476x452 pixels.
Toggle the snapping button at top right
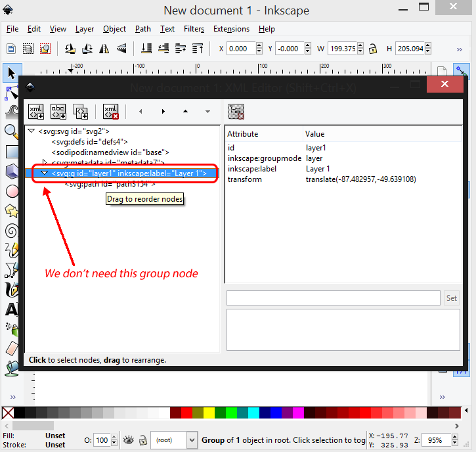click(x=461, y=71)
